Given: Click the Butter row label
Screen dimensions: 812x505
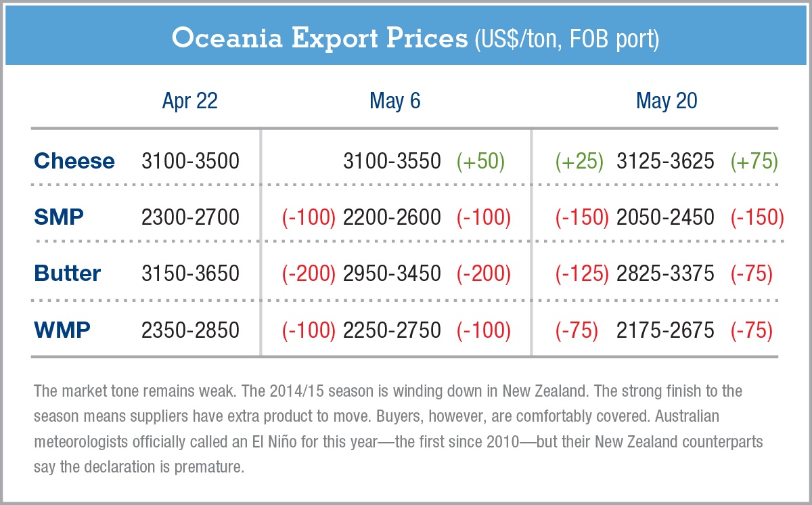Looking at the screenshot, I should tap(68, 273).
